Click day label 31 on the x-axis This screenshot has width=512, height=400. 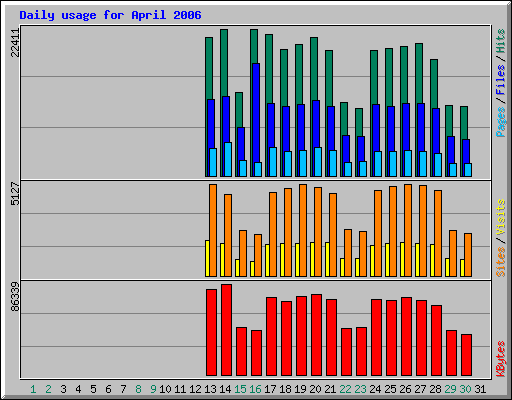click(480, 389)
